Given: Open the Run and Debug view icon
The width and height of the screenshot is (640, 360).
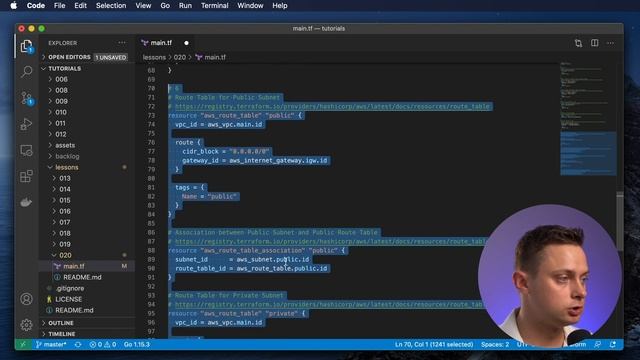Looking at the screenshot, I should coord(27,124).
